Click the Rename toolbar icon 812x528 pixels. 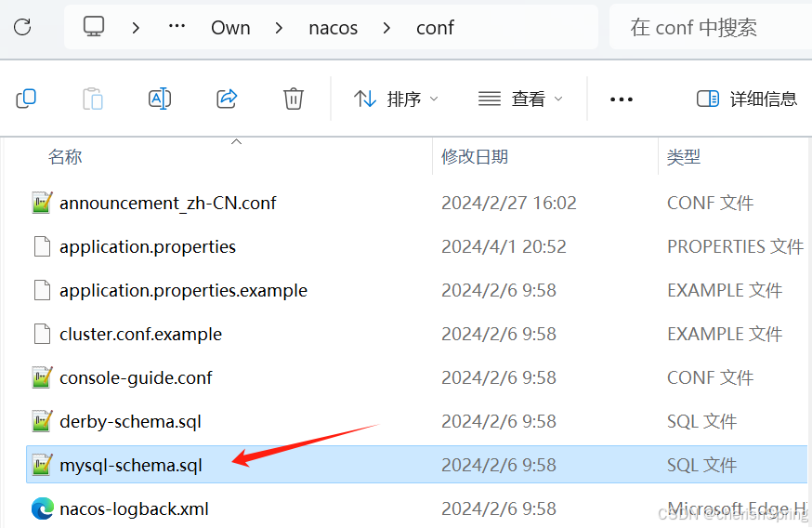tap(160, 99)
